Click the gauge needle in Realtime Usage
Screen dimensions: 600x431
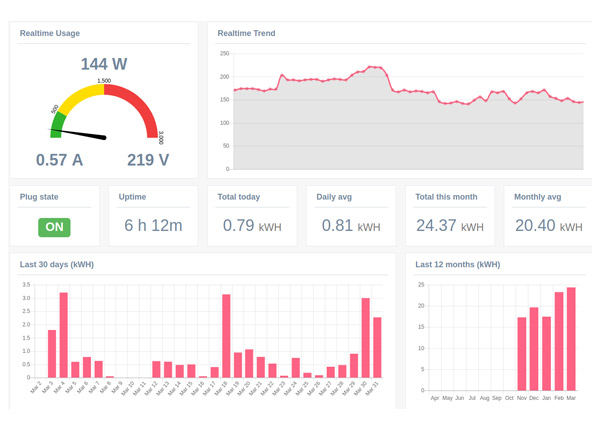pos(78,134)
